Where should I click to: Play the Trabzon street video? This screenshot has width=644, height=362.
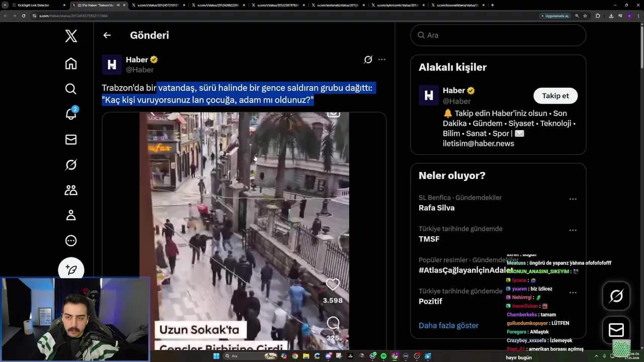point(244,231)
